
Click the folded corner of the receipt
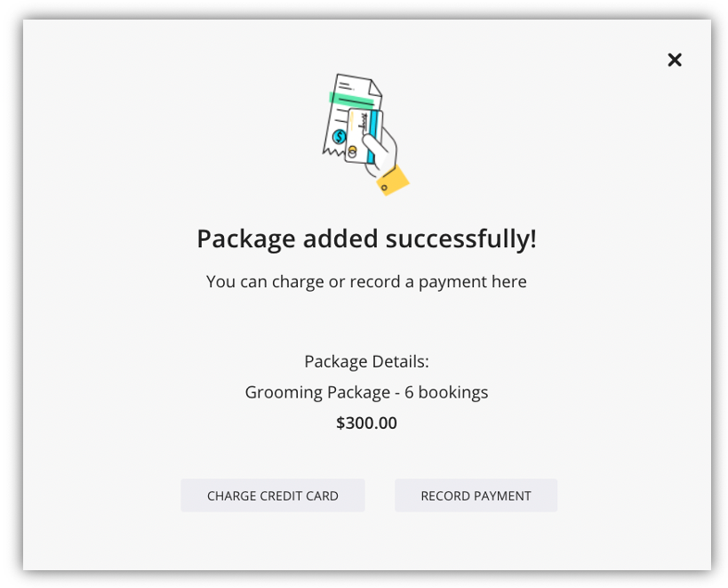375,87
